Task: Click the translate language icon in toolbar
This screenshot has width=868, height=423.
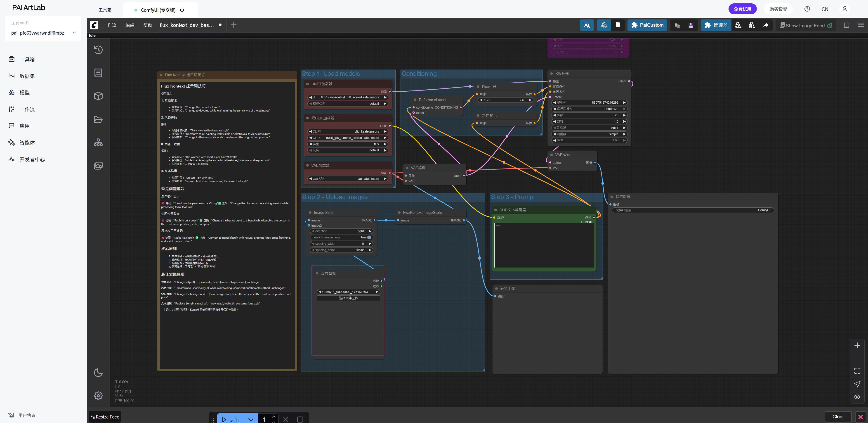Action: (x=586, y=25)
